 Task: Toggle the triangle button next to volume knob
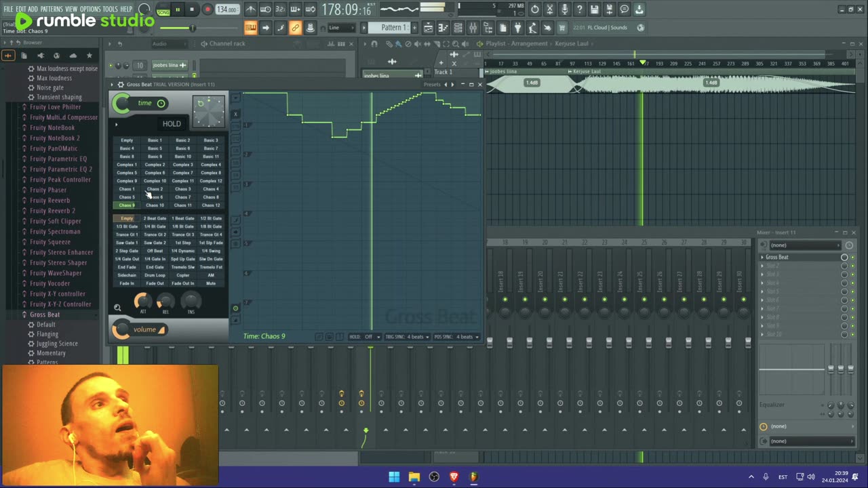(x=161, y=330)
